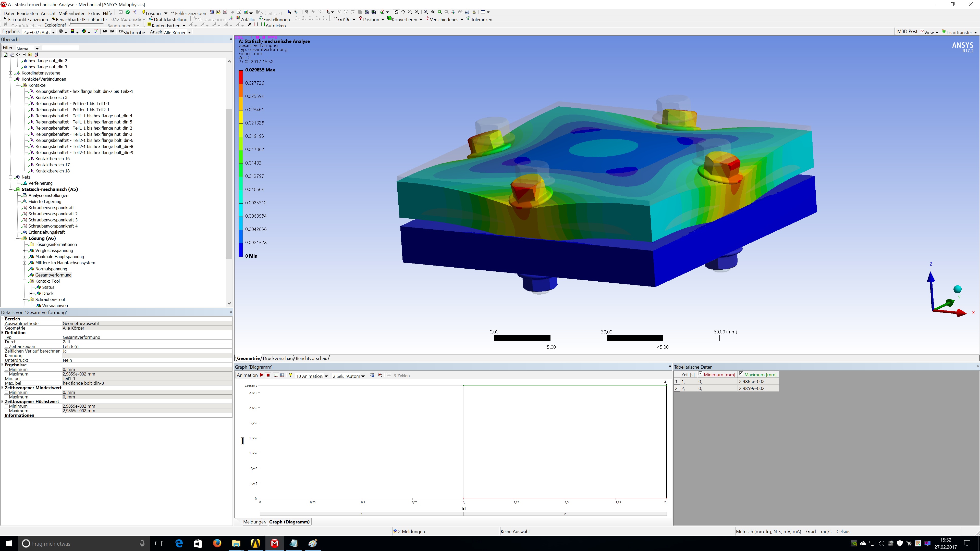Click the outline filter text field

[x=60, y=48]
